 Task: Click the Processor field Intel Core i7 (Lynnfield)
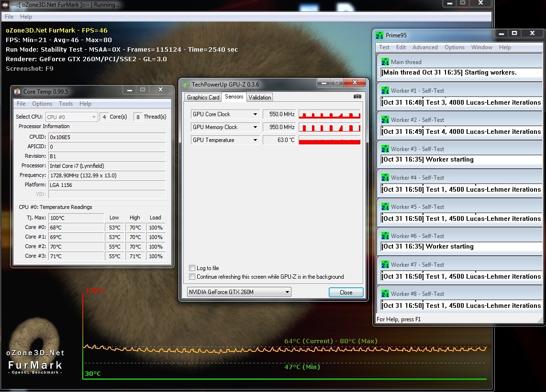pos(107,166)
